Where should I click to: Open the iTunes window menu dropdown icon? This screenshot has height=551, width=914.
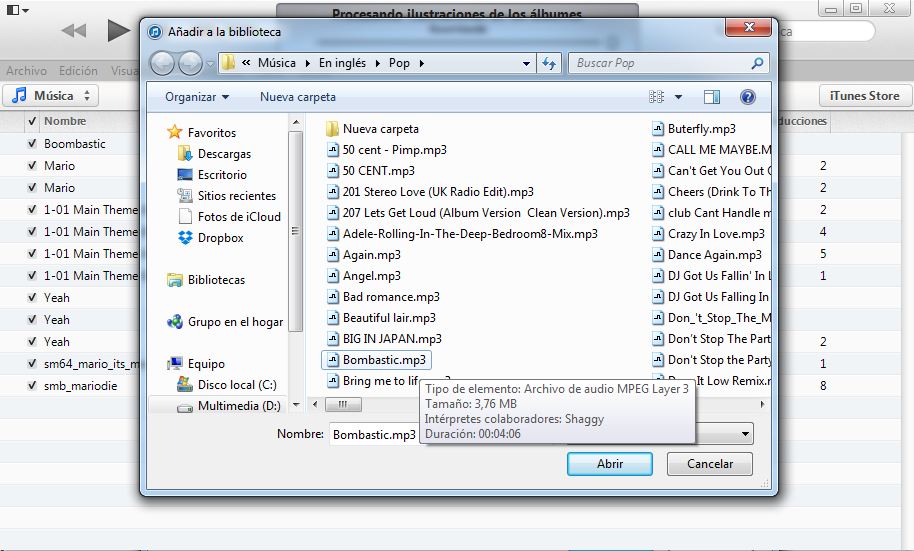tap(17, 10)
